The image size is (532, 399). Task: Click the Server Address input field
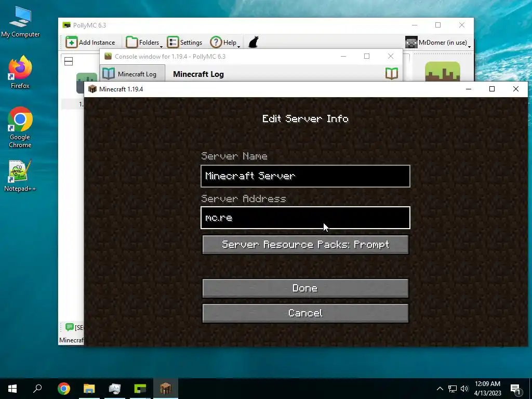[x=305, y=218]
